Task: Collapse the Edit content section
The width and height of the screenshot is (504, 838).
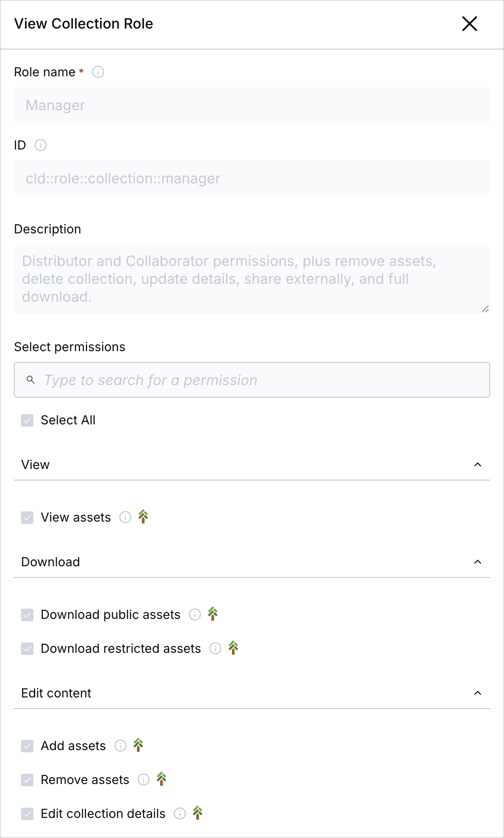Action: coord(477,693)
